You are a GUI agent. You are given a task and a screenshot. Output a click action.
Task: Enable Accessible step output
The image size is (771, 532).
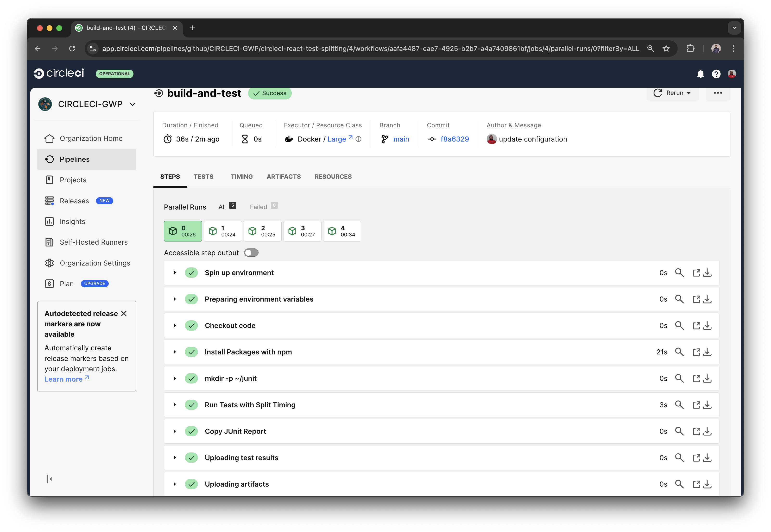(251, 253)
